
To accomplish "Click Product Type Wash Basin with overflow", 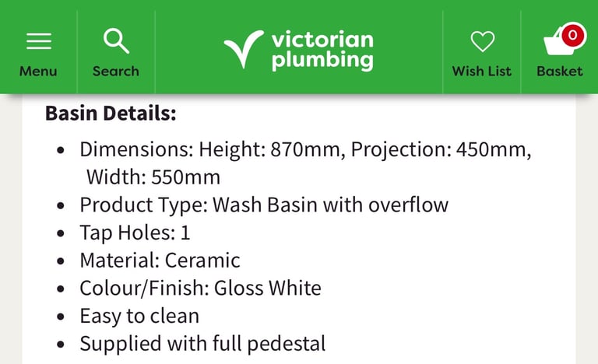I will [264, 205].
